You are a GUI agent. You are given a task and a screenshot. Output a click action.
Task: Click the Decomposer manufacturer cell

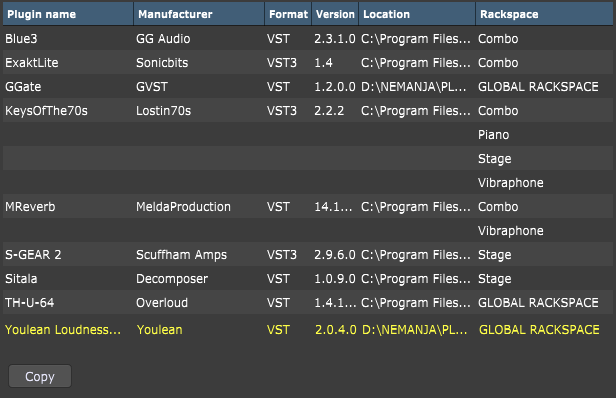tap(172, 279)
